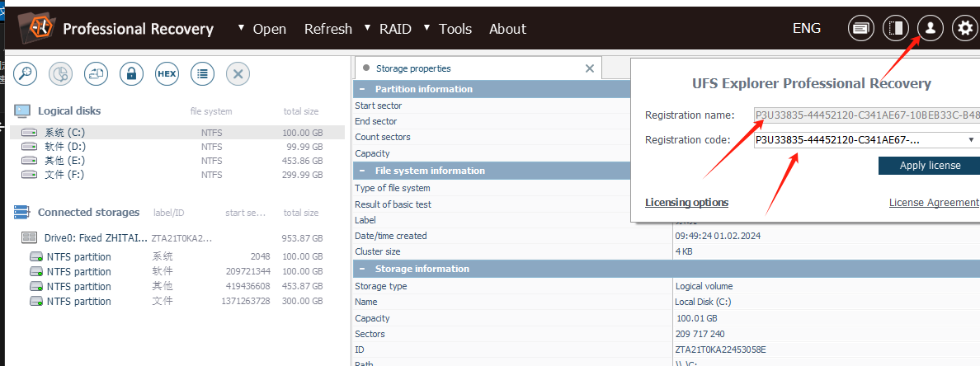The image size is (980, 366).
Task: Click partition icon for 系统 NTFS partition
Action: coord(37,256)
